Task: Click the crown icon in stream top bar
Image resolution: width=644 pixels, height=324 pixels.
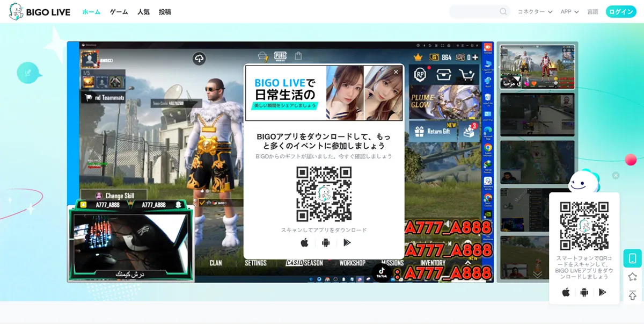Action: click(418, 57)
